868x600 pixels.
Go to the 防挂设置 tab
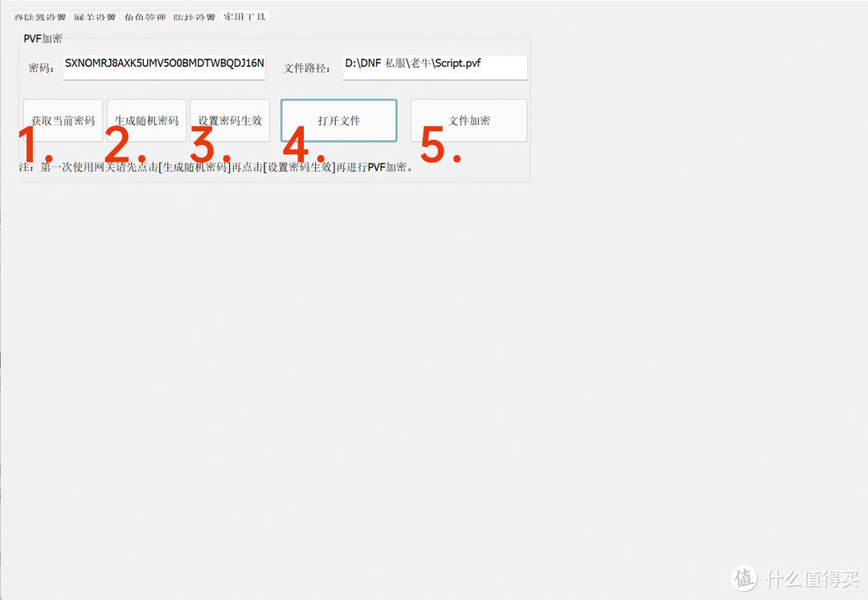tap(194, 17)
